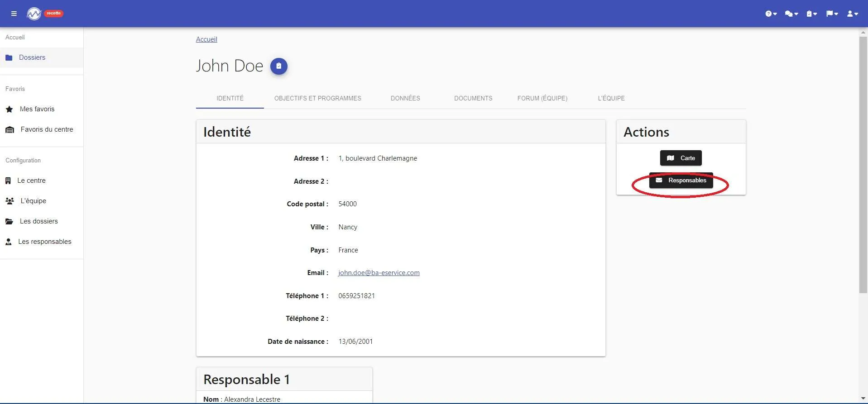Click the address 1, boulevard Charlemagne
The height and width of the screenshot is (404, 868).
point(378,158)
